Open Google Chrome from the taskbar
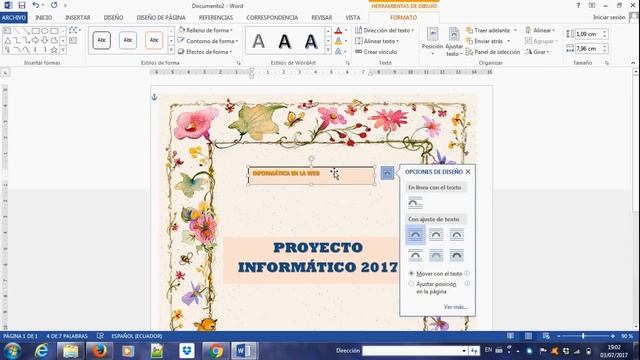640x360 pixels. click(x=216, y=351)
